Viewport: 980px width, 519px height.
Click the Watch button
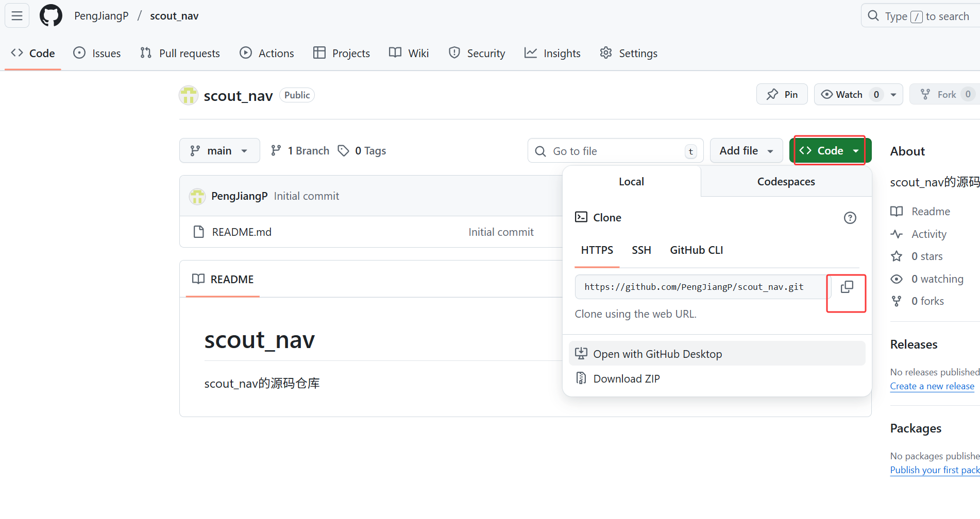[849, 94]
